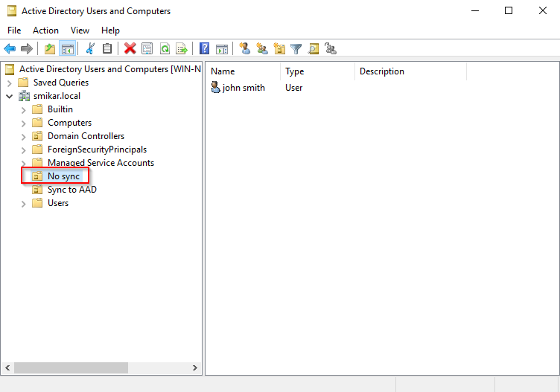
Task: Click the Copy clipboard icon
Action: 107,48
